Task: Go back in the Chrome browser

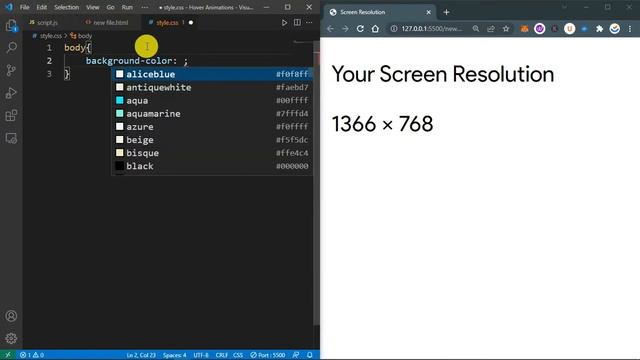Action: tap(330, 29)
